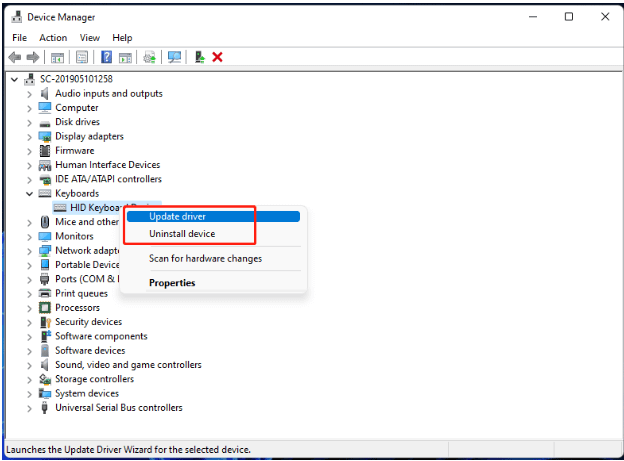This screenshot has width=624, height=461.
Task: Click the blue Help question mark icon
Action: 106,57
